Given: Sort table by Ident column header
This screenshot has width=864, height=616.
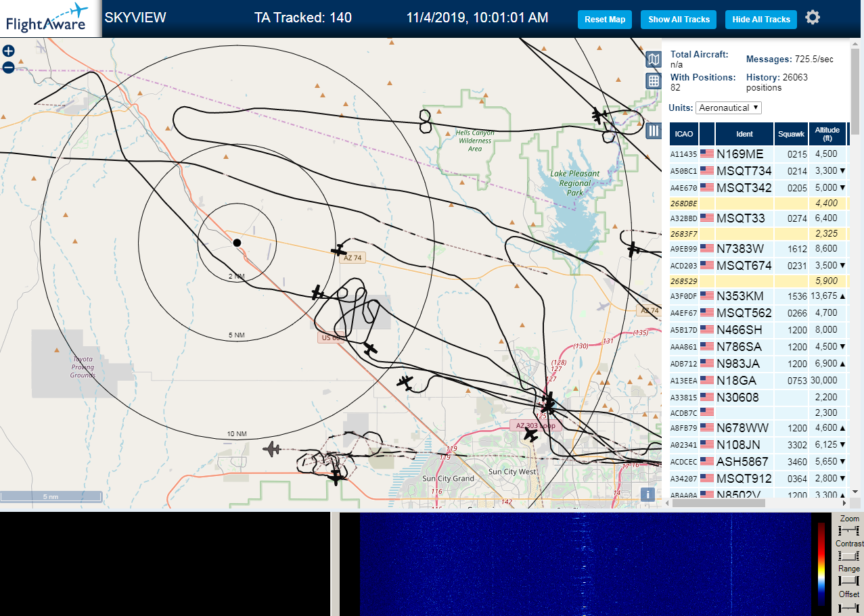Looking at the screenshot, I should 744,133.
